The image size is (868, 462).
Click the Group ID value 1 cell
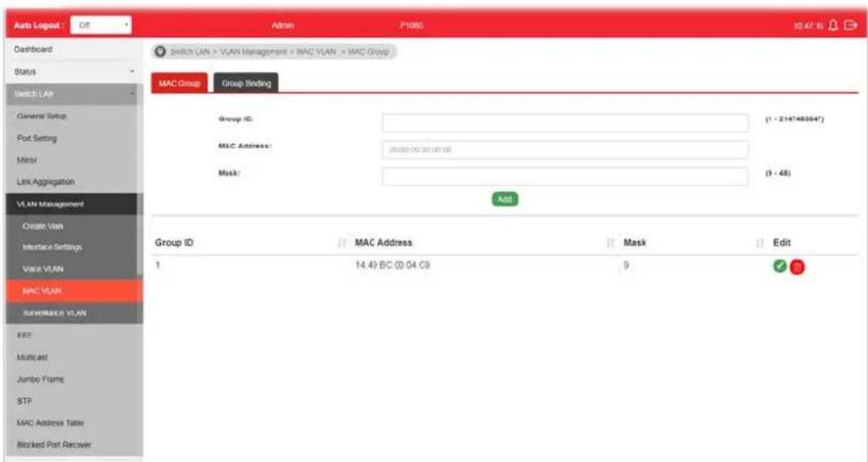click(x=158, y=265)
